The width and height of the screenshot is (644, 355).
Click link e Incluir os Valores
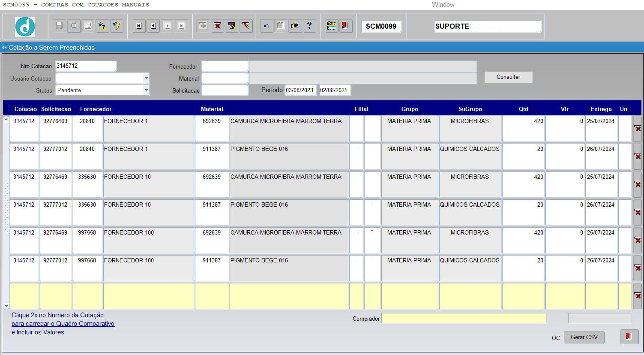click(38, 332)
